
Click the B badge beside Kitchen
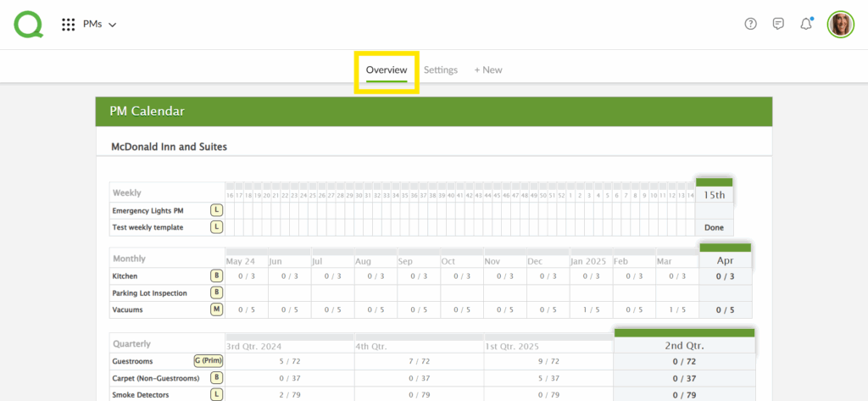[x=216, y=276]
